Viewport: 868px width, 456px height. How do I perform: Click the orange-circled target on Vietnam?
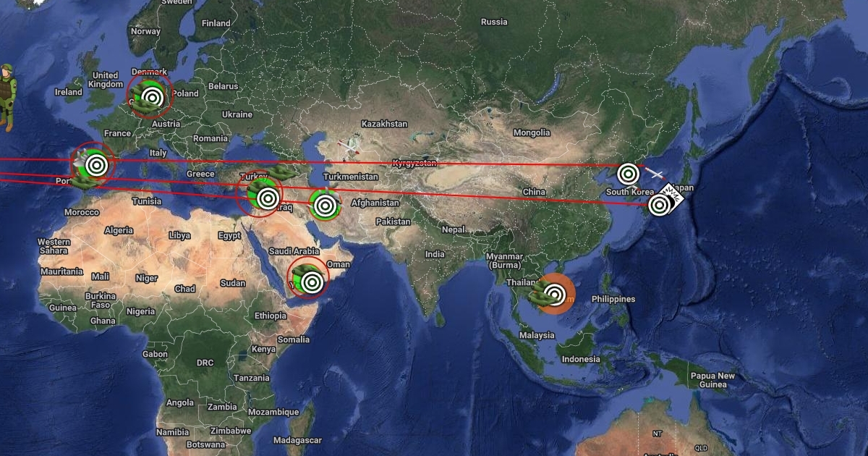click(556, 294)
